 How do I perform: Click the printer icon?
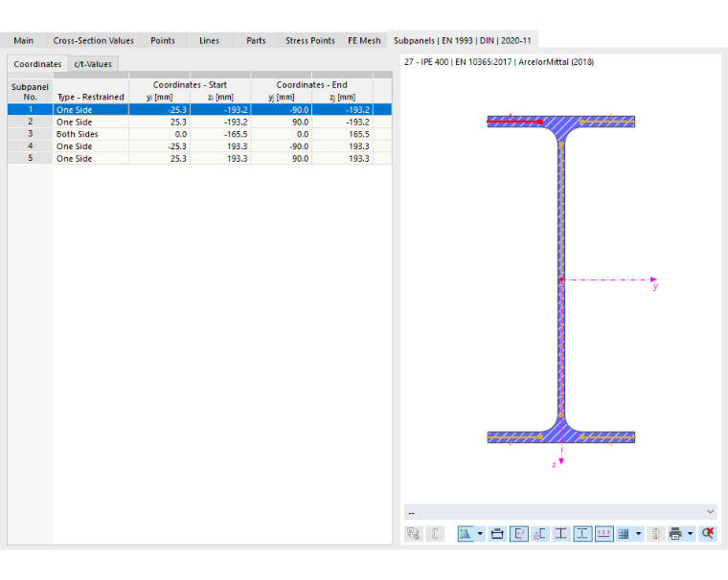[x=676, y=534]
